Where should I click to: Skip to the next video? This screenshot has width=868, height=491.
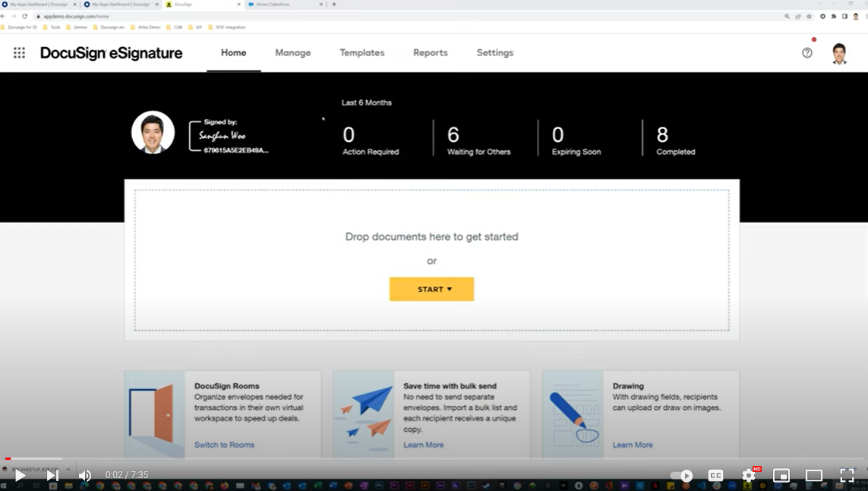tap(52, 476)
